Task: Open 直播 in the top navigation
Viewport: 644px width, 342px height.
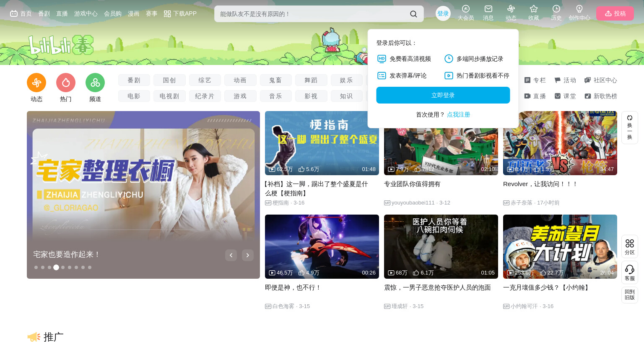Action: (x=62, y=13)
